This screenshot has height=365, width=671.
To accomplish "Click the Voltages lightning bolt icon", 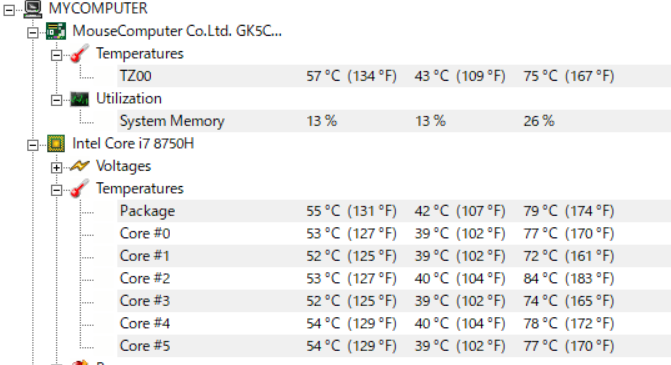I will (x=80, y=166).
